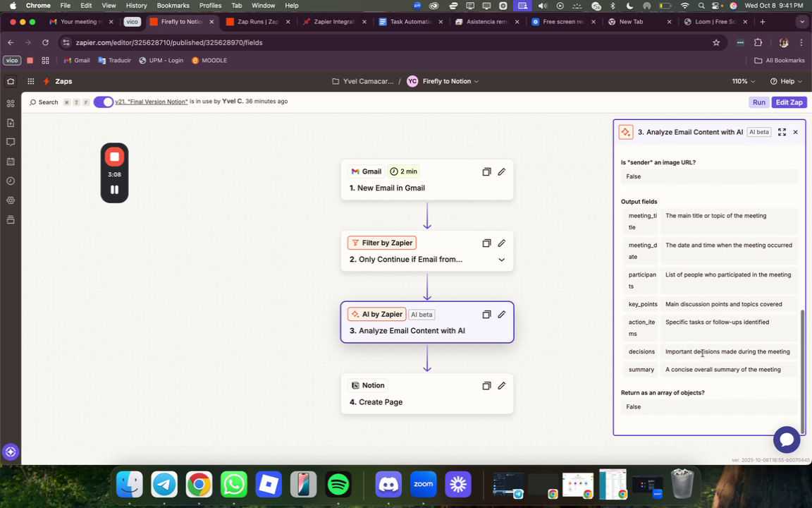Image resolution: width=812 pixels, height=508 pixels.
Task: Open the v21 Final Version Notion link
Action: point(152,102)
